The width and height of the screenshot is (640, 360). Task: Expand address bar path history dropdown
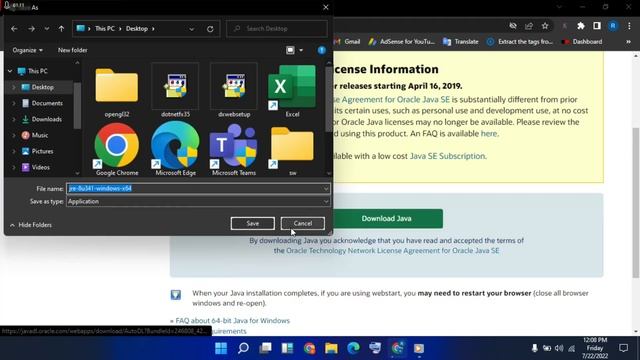coord(191,29)
